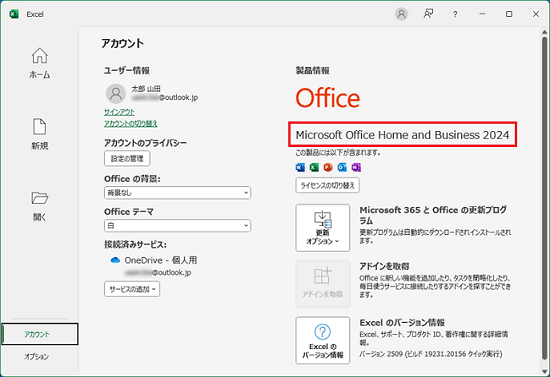
Task: Click the Microsoft Office Home and Business 2024 text
Action: click(x=402, y=135)
